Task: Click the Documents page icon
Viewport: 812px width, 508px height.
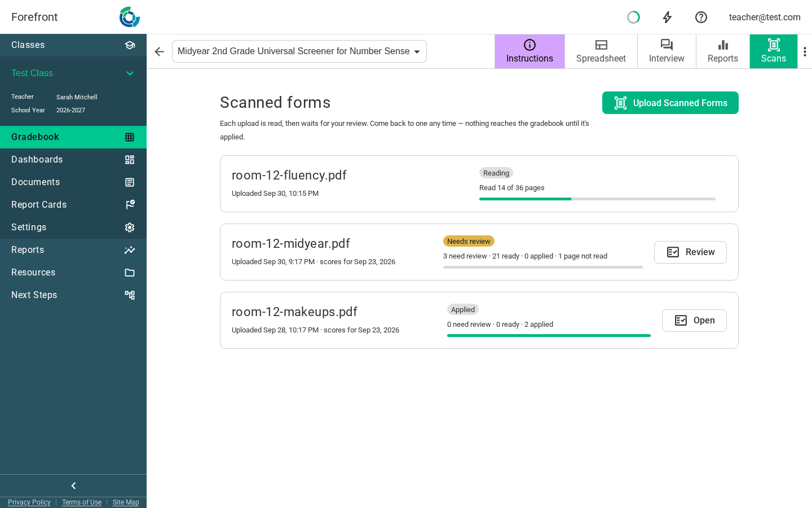Action: point(130,182)
